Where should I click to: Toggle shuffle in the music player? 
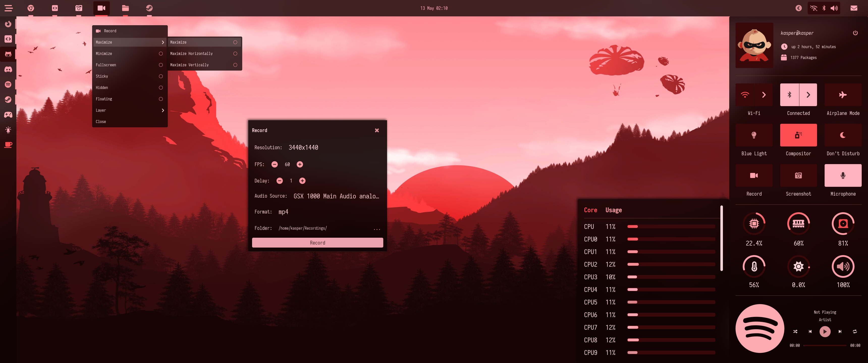pyautogui.click(x=795, y=331)
